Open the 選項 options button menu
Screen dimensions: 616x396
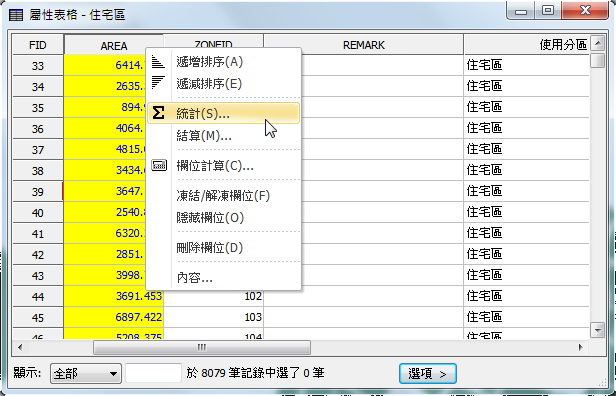click(x=427, y=374)
